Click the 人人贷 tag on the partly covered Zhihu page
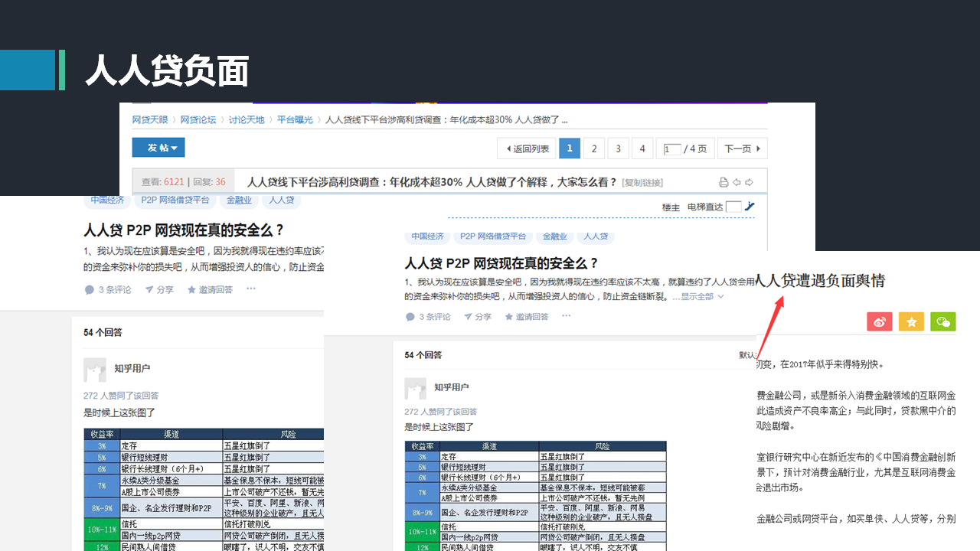Screen dimensions: 980x551 click(282, 201)
